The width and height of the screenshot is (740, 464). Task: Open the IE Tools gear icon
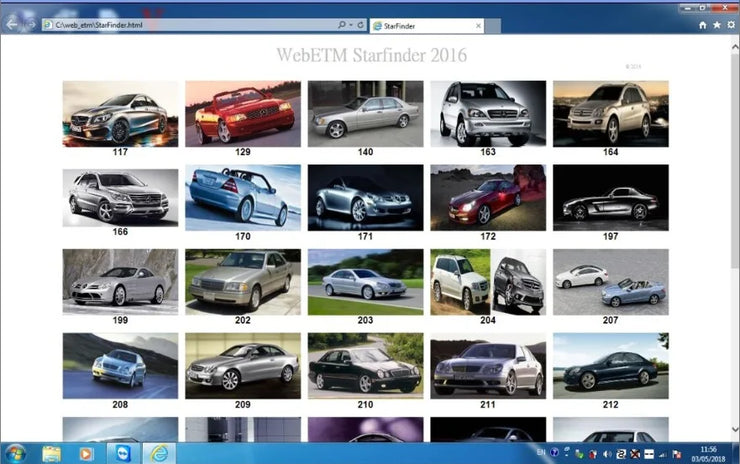click(x=730, y=24)
